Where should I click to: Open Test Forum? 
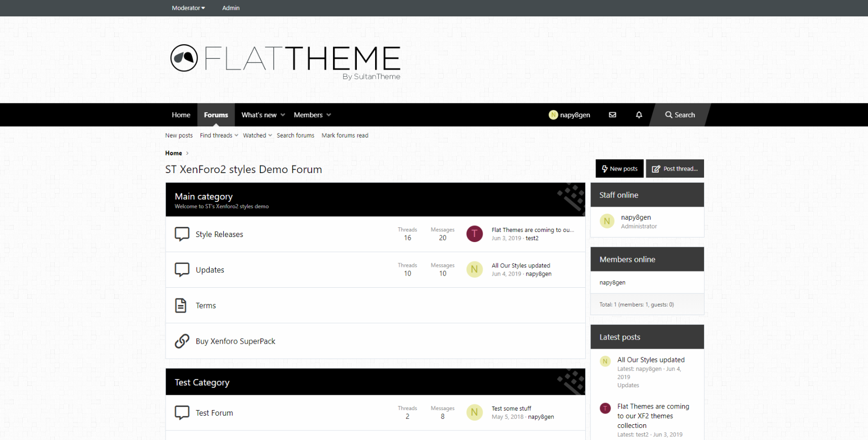214,413
